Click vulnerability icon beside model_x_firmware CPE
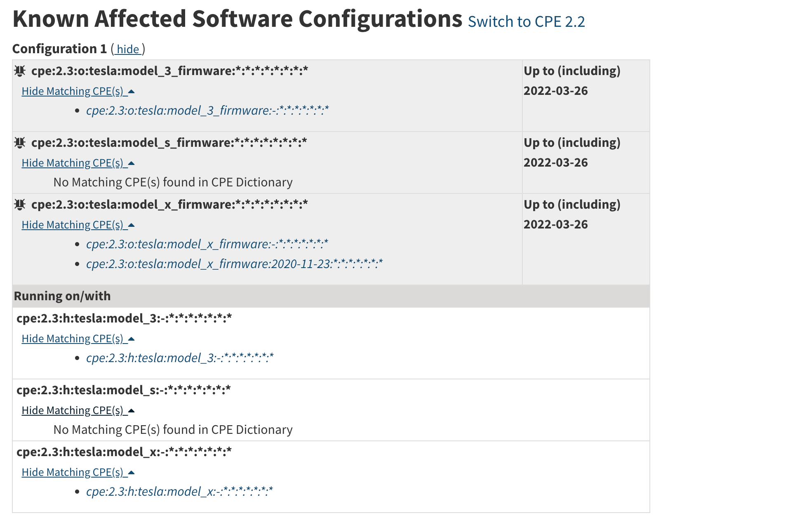Viewport: 809px width, 532px height. (20, 204)
